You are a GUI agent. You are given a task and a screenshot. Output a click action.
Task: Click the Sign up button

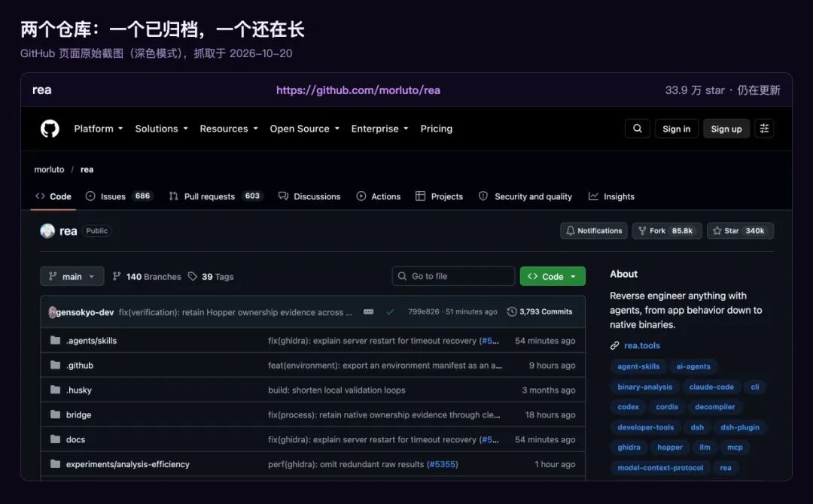[x=726, y=129]
